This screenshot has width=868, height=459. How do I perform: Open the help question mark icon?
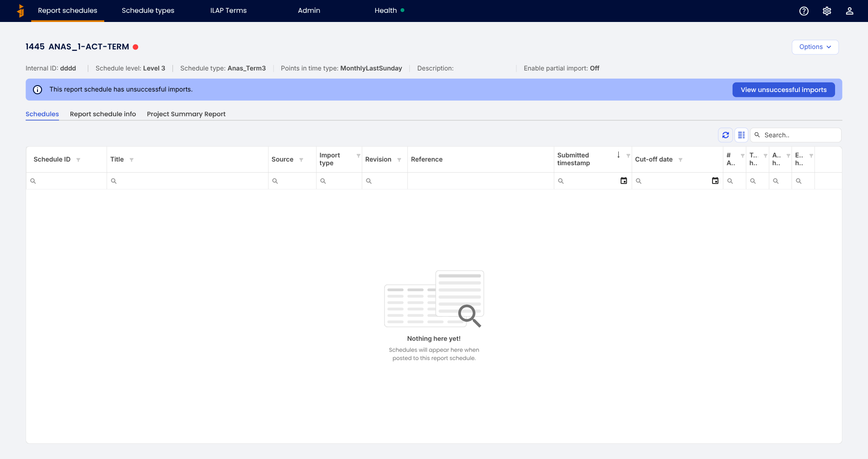[804, 11]
